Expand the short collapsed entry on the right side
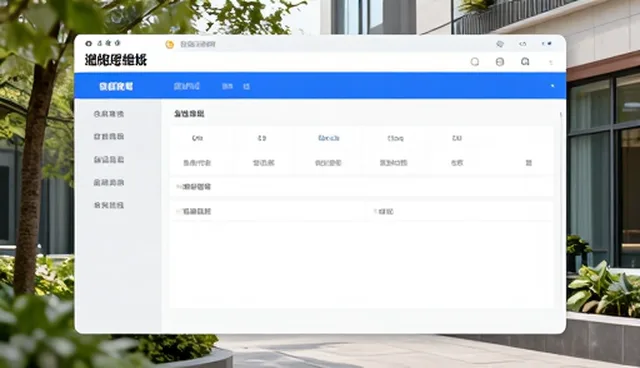 pyautogui.click(x=384, y=211)
